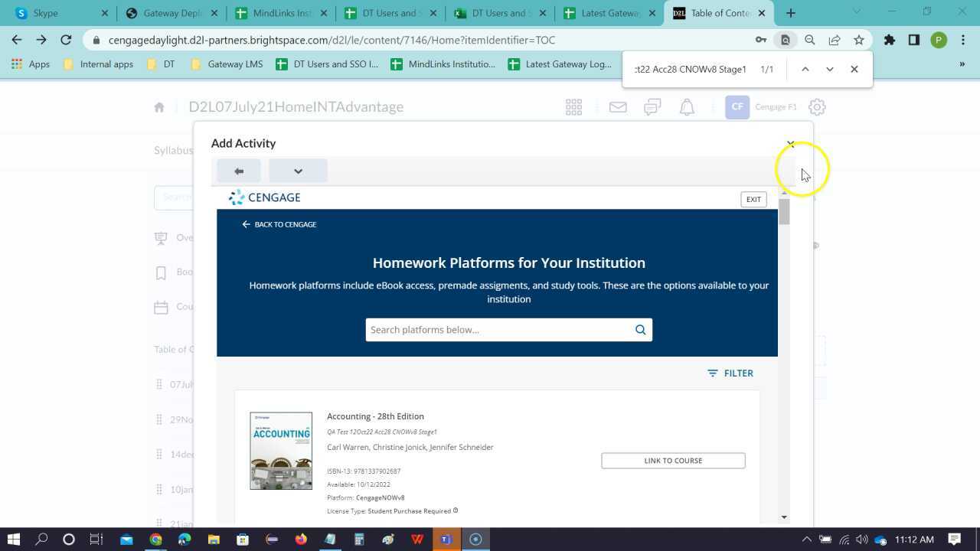The image size is (980, 551).
Task: Open the FILTER options for platforms
Action: pos(730,373)
